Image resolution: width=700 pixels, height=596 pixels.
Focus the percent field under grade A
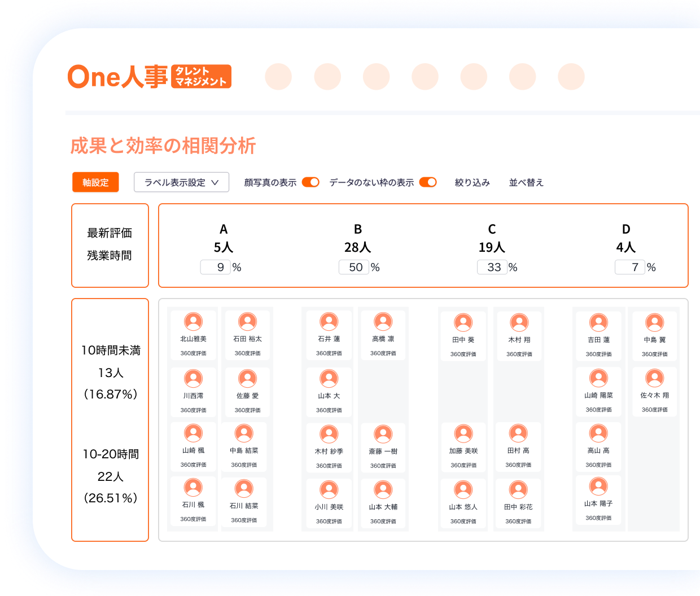click(x=216, y=267)
